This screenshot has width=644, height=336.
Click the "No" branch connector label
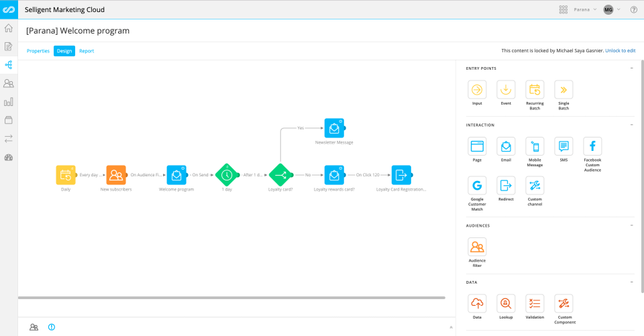pyautogui.click(x=308, y=175)
